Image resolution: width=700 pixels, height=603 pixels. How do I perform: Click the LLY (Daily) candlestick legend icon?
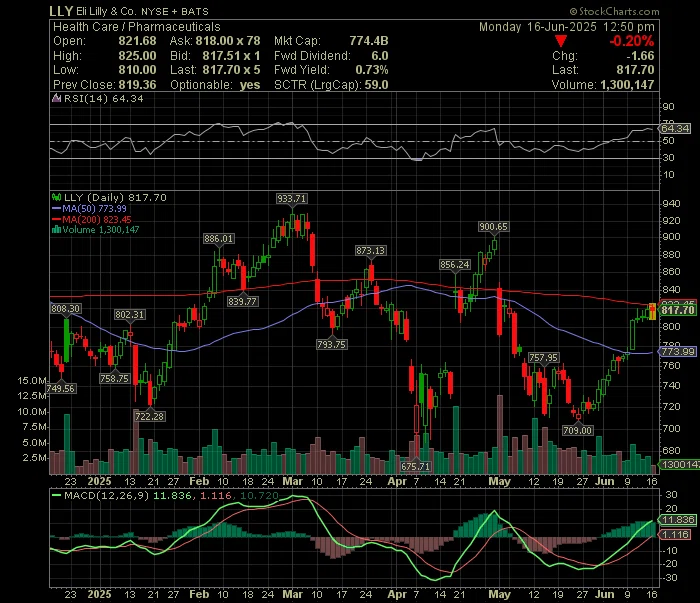(x=56, y=197)
